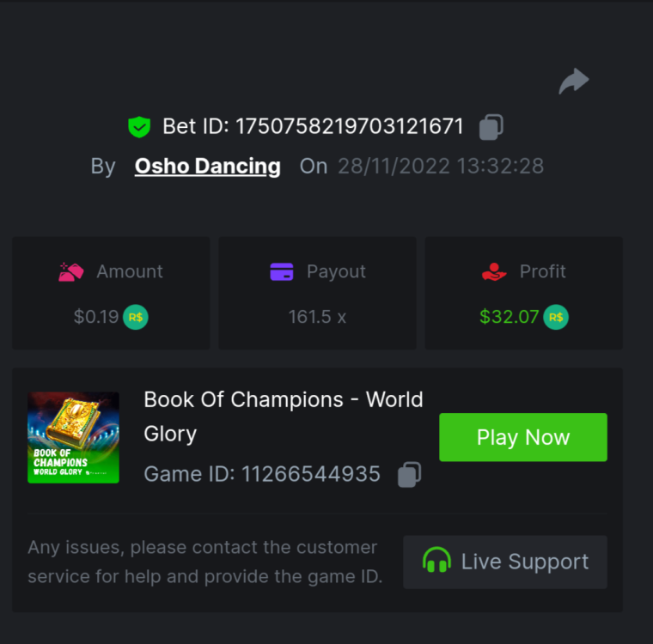Click the purple Payout card icon
This screenshot has width=653, height=644.
pos(282,272)
